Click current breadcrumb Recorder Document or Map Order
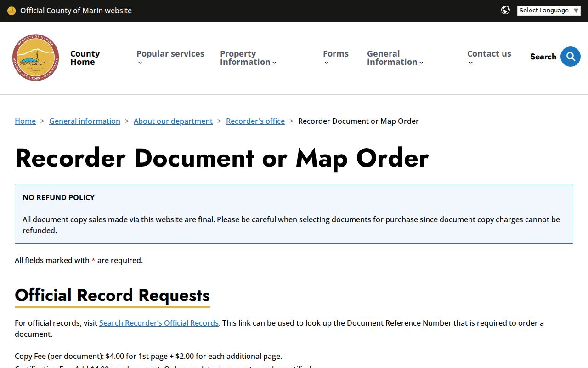Viewport: 588px width, 368px height. tap(358, 121)
